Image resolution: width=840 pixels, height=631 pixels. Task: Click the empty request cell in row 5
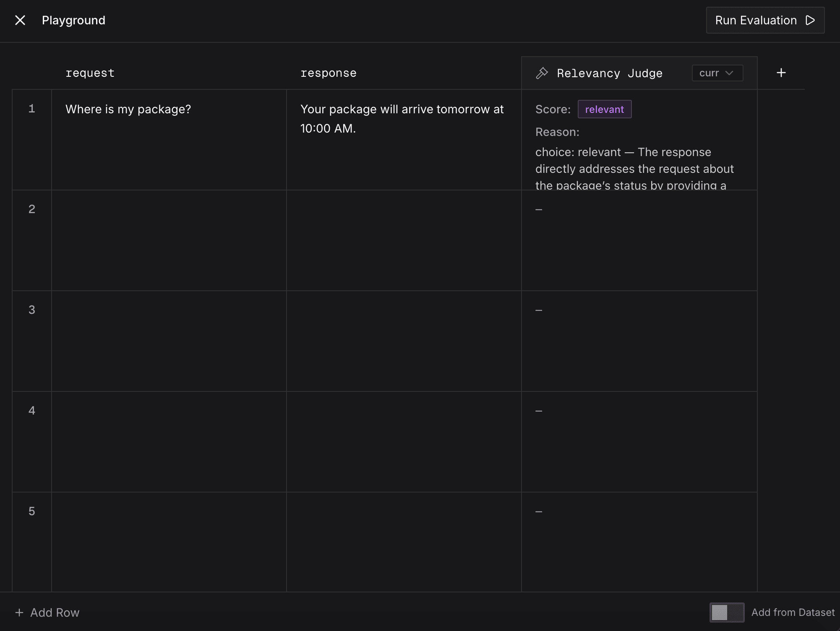coord(169,541)
